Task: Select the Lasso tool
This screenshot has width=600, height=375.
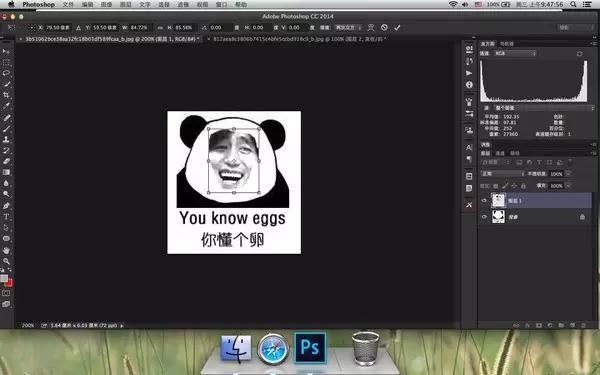Action: [6, 73]
